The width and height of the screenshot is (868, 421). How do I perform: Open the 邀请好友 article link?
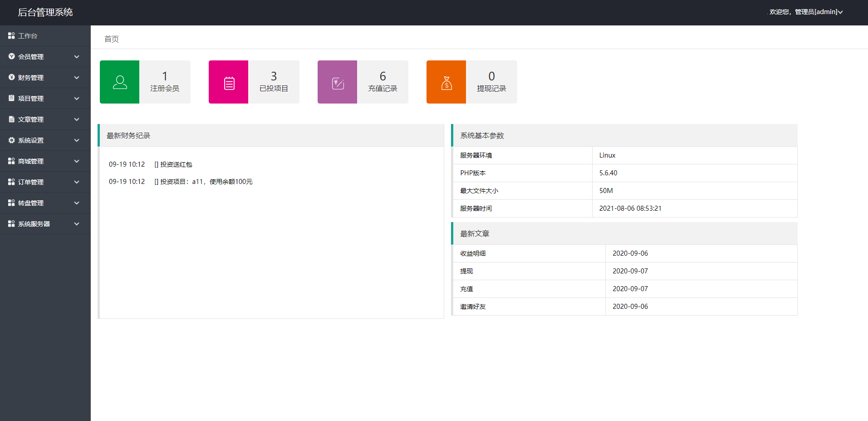pos(473,307)
